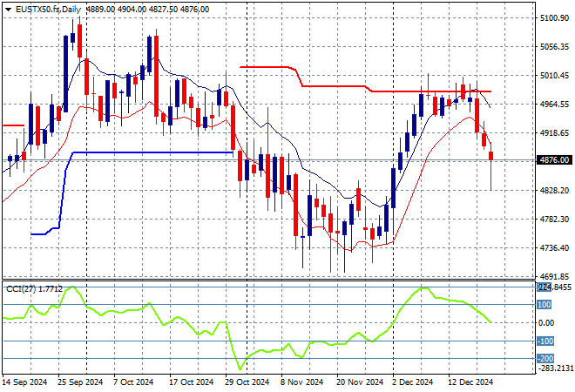Select the 29 Oct 2024 date label
Screen dimensions: 575x392
(x=247, y=382)
